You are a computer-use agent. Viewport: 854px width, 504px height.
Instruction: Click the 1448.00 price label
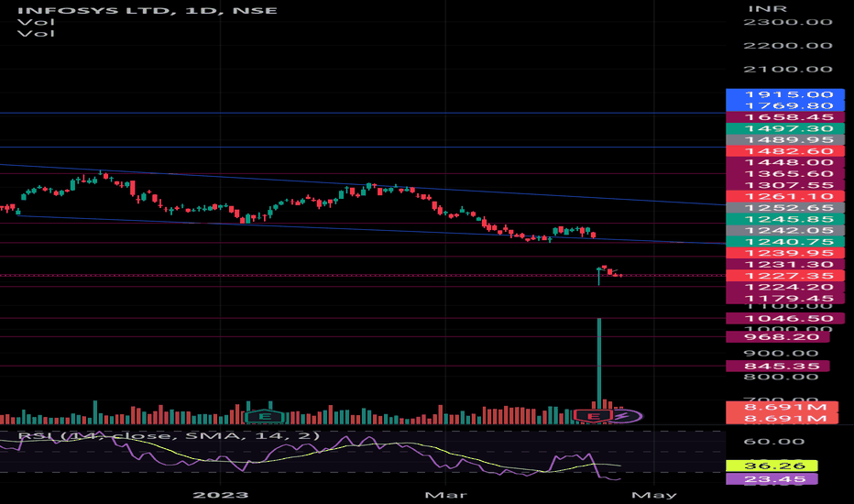tap(785, 162)
